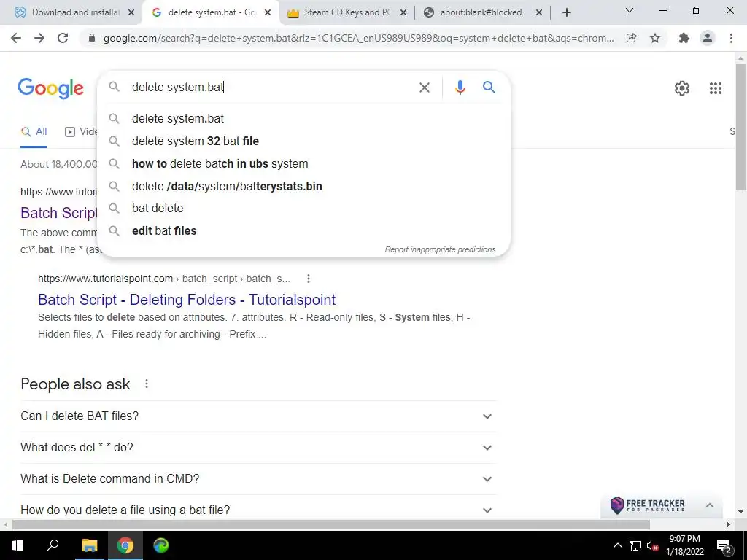Open File Explorer from the taskbar
The image size is (747, 560).
tap(89, 545)
